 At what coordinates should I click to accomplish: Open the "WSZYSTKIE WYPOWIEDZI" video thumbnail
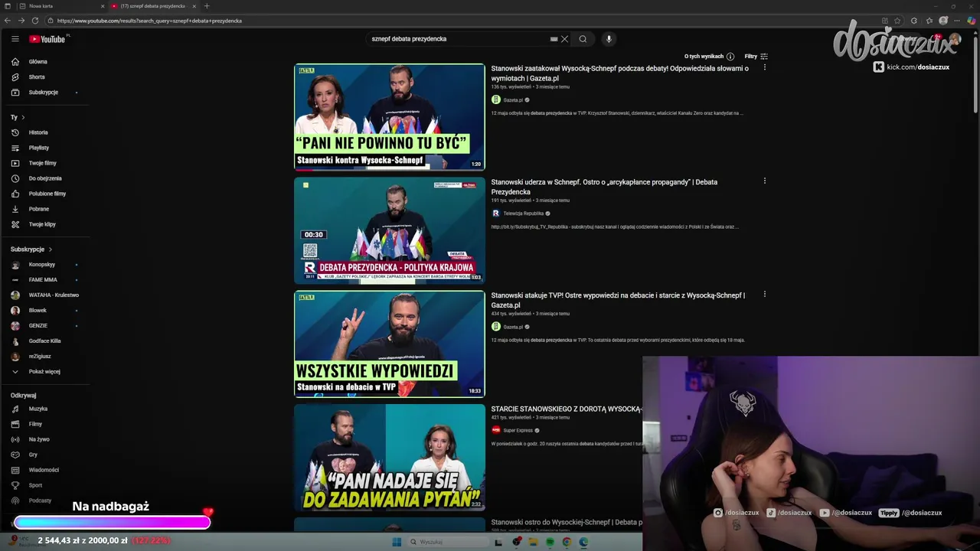(x=390, y=344)
